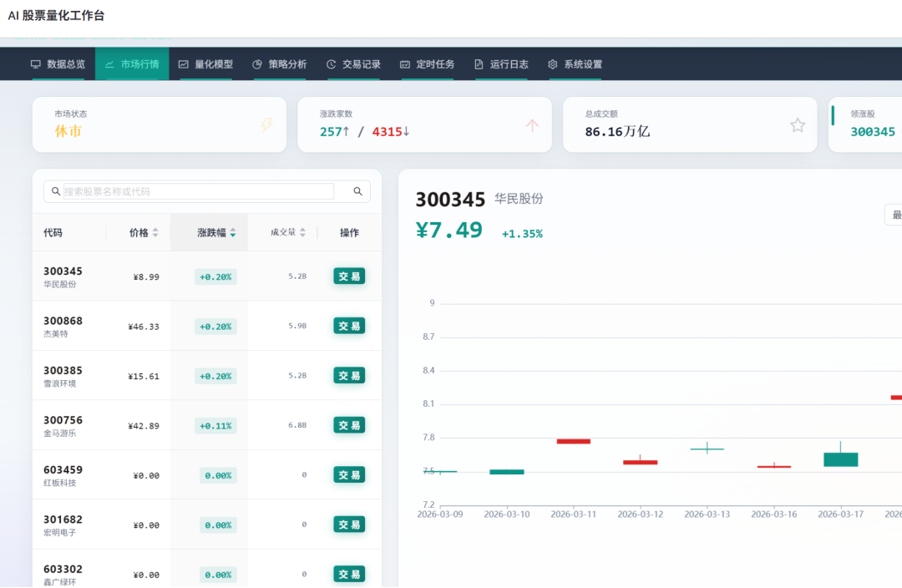Screen dimensions: 902x588
Task: Click the magnifier icon at search box left
Action: (56, 191)
